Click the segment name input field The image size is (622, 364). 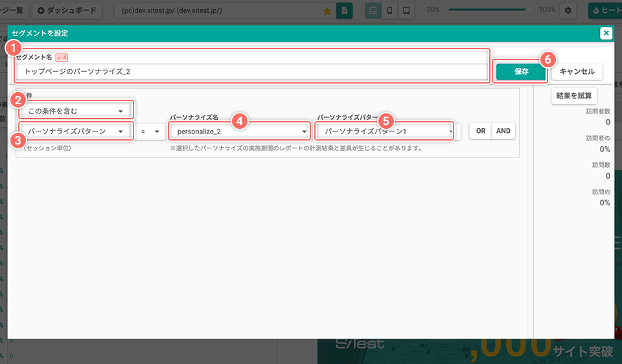point(251,71)
